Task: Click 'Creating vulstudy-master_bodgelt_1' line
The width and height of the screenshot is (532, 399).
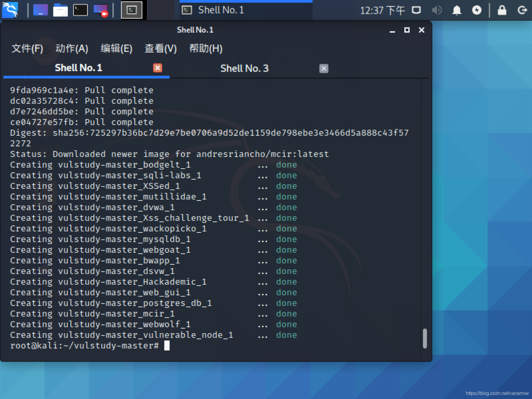Action: click(x=153, y=165)
